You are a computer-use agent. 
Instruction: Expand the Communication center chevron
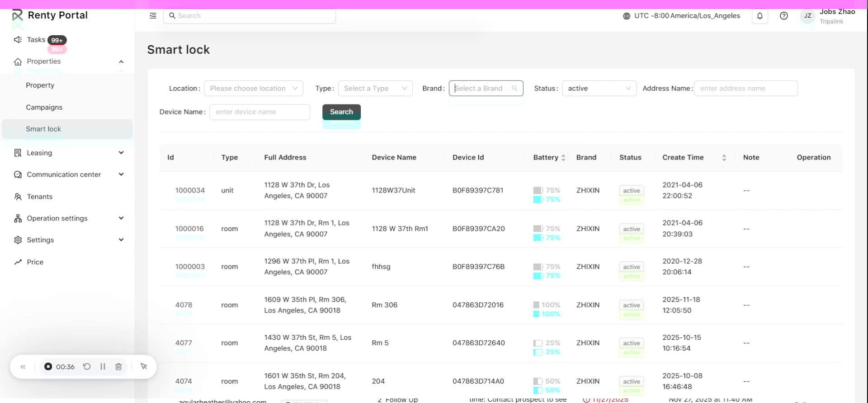point(121,174)
